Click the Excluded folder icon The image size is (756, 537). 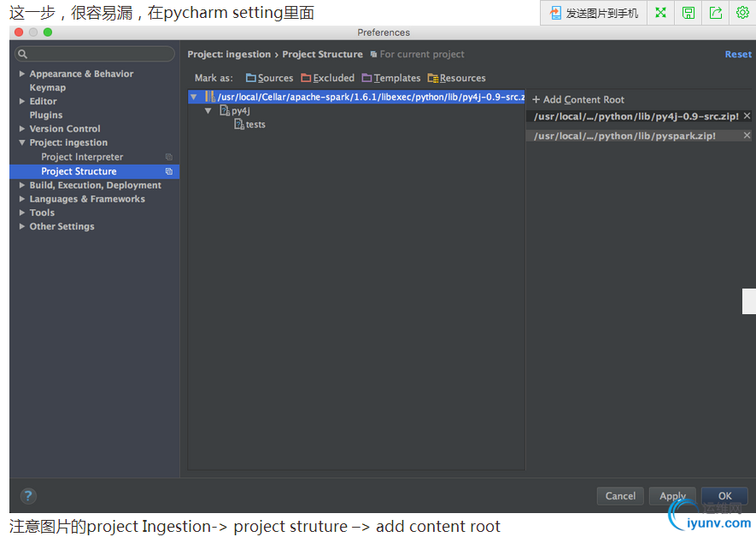[306, 78]
